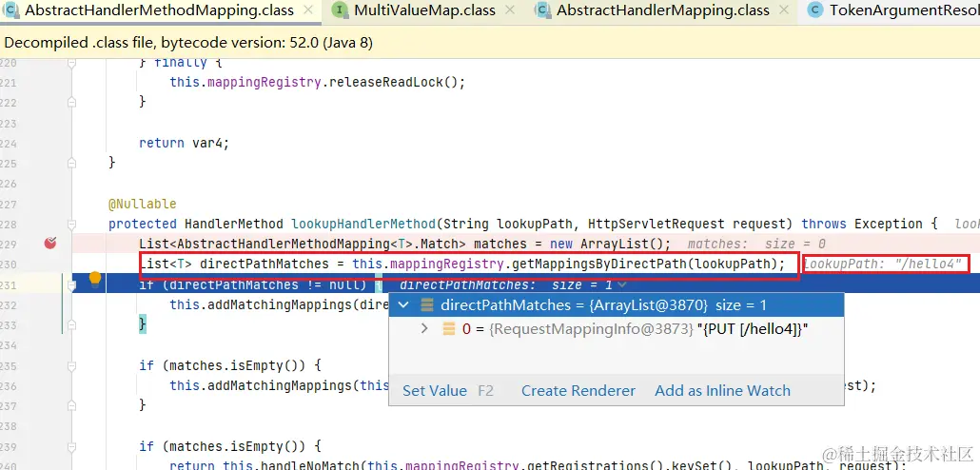Collapse the matches.isEmpty fold at line 235
Screen dimensions: 980x470
coord(72,365)
